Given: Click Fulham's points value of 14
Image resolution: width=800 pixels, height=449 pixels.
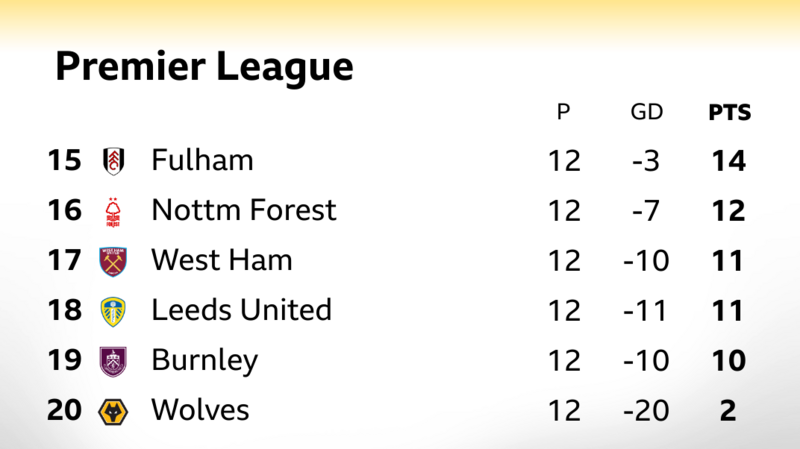Looking at the screenshot, I should (x=728, y=160).
